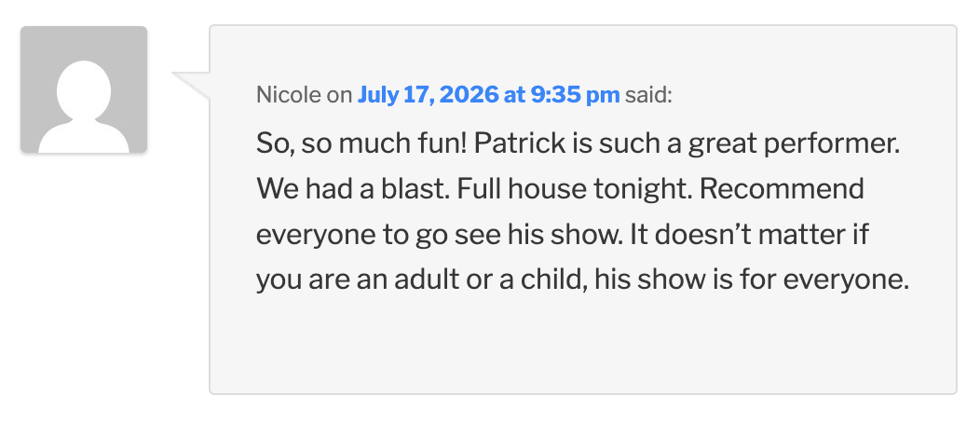
Task: Click the word 'said:' after the date
Action: point(648,95)
